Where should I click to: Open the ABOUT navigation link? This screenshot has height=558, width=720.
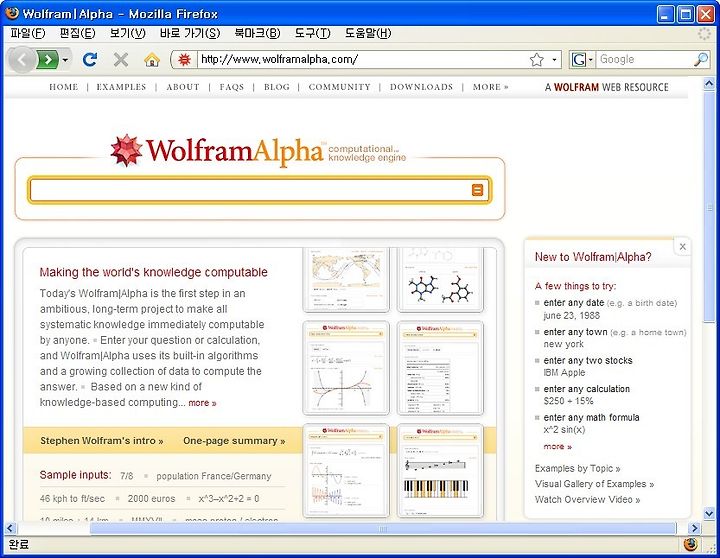click(183, 87)
